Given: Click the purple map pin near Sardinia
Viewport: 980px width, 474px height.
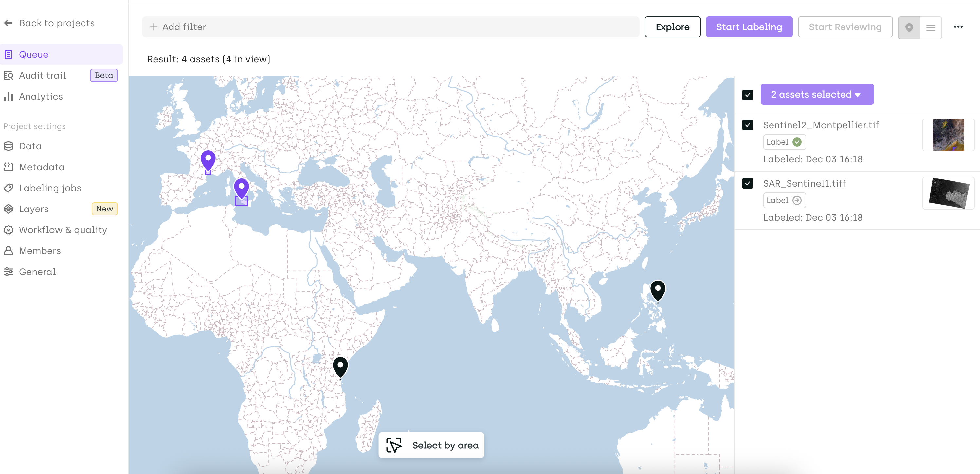Looking at the screenshot, I should coord(241,188).
